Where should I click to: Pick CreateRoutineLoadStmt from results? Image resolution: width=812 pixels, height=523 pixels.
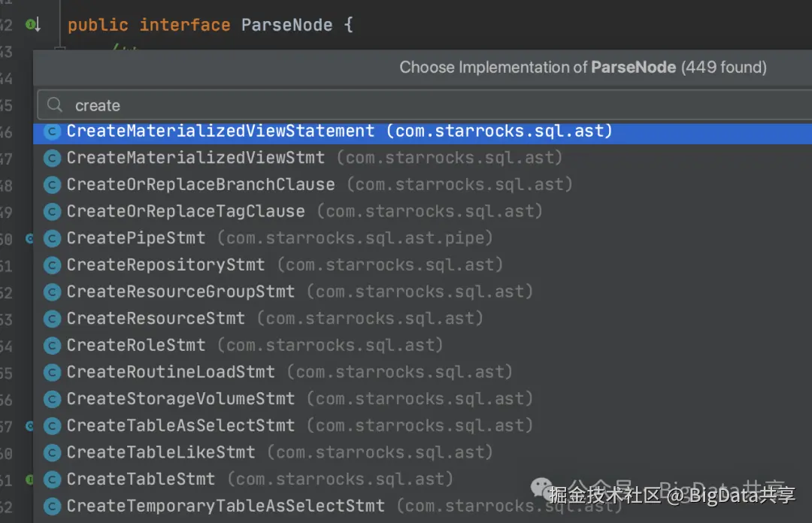(423, 372)
